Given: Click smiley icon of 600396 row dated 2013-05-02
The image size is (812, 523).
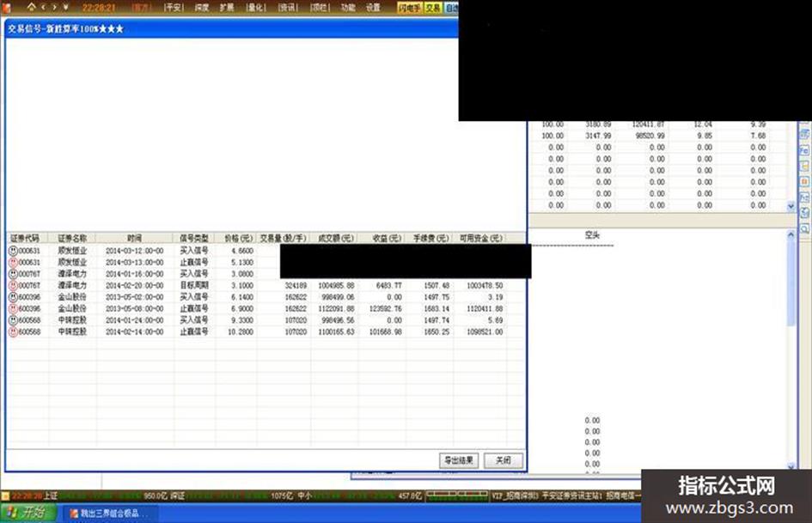Looking at the screenshot, I should pyautogui.click(x=13, y=297).
